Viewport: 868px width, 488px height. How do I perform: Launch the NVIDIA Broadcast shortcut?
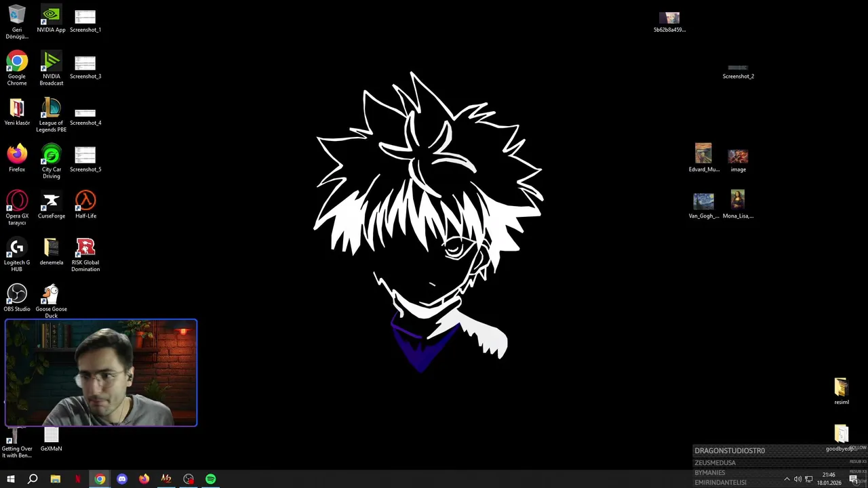point(51,68)
